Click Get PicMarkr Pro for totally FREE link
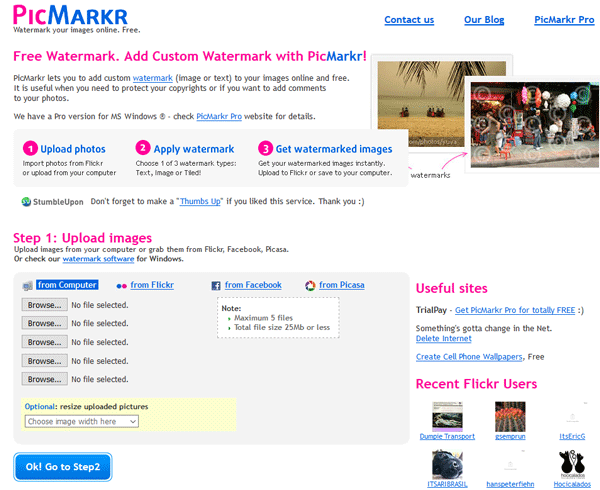The image size is (600, 490). coord(515,310)
